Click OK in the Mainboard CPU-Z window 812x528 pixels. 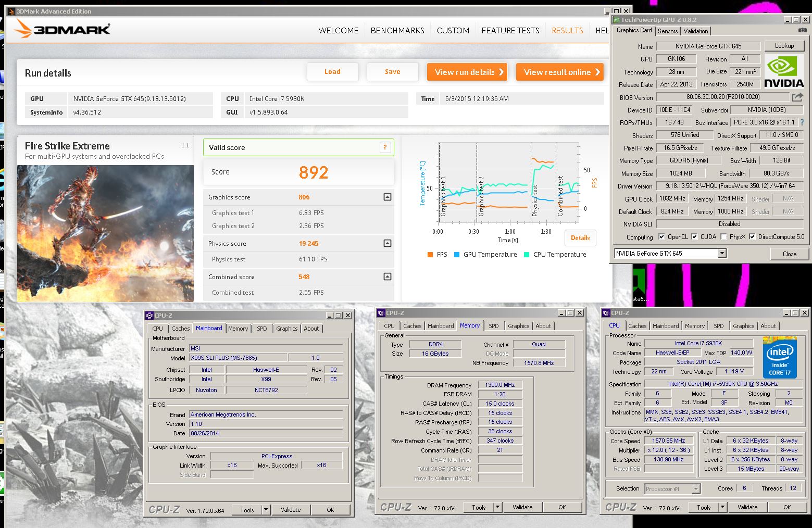point(330,510)
